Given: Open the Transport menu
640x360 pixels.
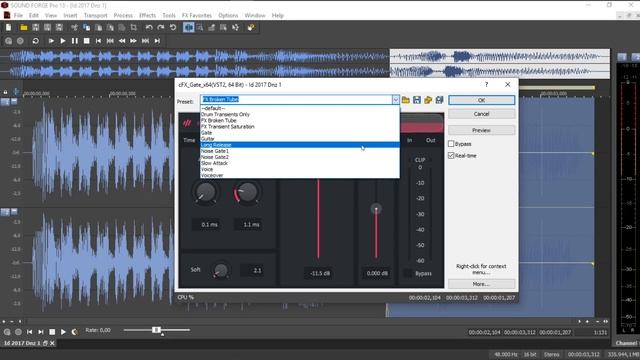Looking at the screenshot, I should point(96,16).
